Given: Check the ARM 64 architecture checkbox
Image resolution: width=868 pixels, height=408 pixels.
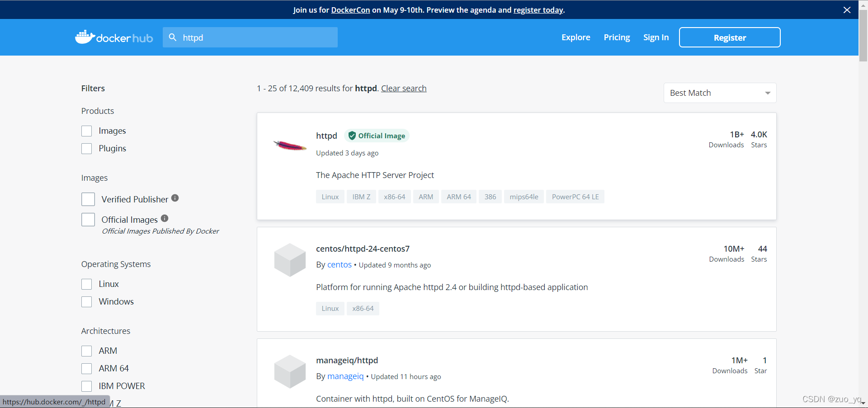Looking at the screenshot, I should (x=86, y=369).
